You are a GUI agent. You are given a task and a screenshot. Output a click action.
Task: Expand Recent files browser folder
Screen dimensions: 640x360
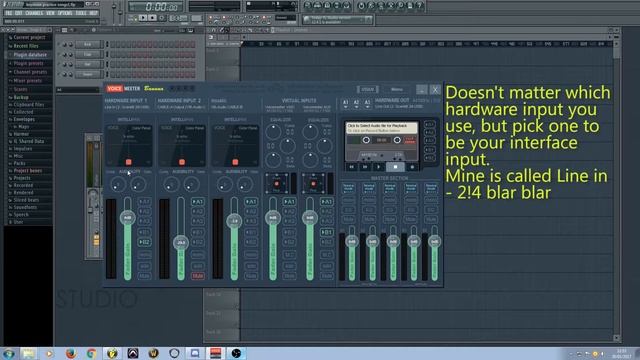coord(27,46)
